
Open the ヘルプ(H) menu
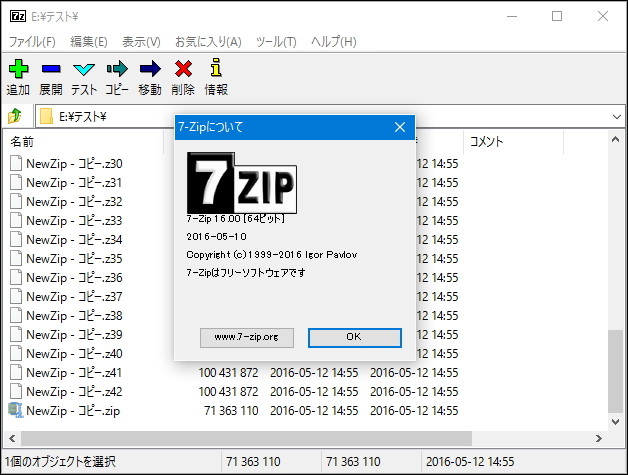(334, 42)
